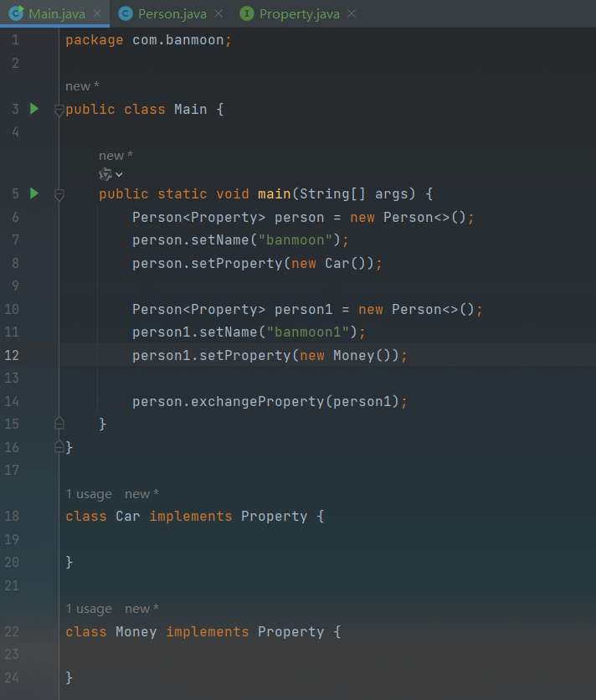This screenshot has width=596, height=700.
Task: Click the Person.java class file icon
Action: pos(126,14)
